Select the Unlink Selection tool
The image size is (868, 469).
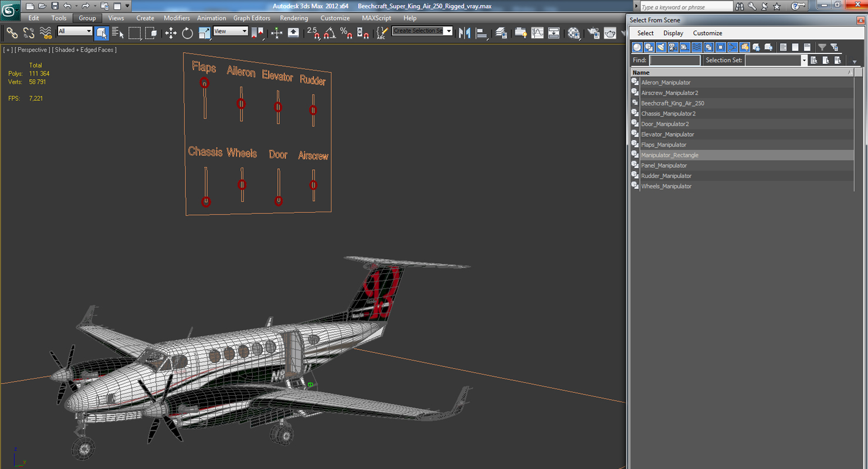(x=28, y=33)
